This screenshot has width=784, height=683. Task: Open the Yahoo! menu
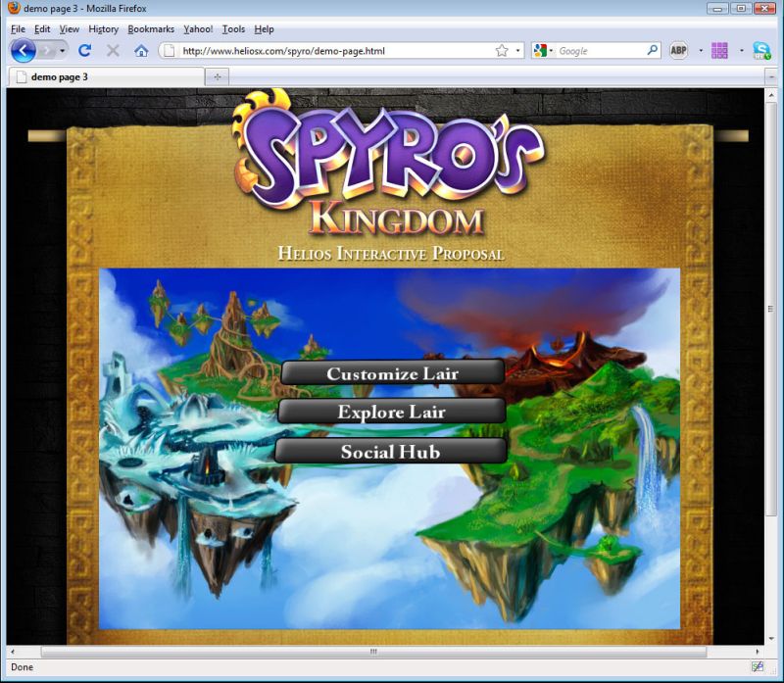pos(198,29)
